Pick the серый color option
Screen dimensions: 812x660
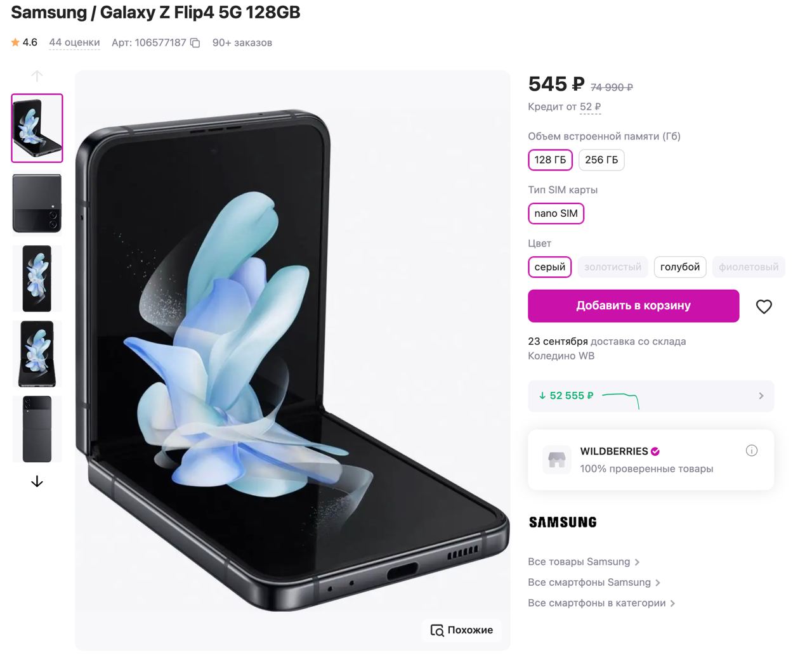[x=549, y=267]
